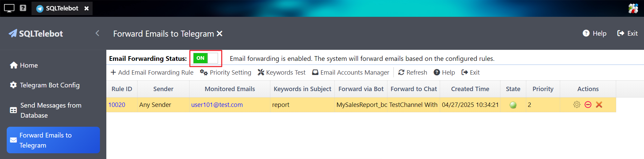Close the Forward Emails to Telegram panel
The height and width of the screenshot is (159, 644).
pos(220,34)
